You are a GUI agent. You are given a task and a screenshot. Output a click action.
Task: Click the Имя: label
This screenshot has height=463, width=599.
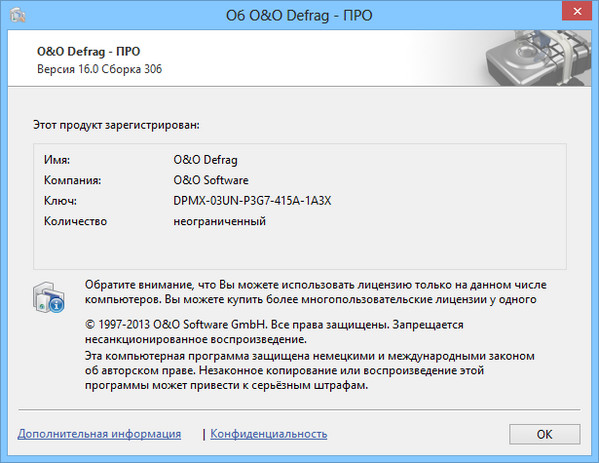tap(57, 160)
